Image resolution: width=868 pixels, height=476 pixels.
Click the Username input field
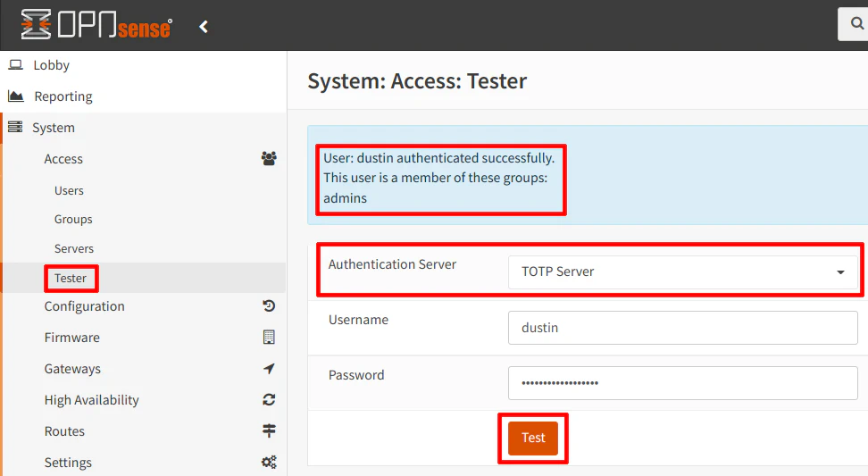pos(682,328)
